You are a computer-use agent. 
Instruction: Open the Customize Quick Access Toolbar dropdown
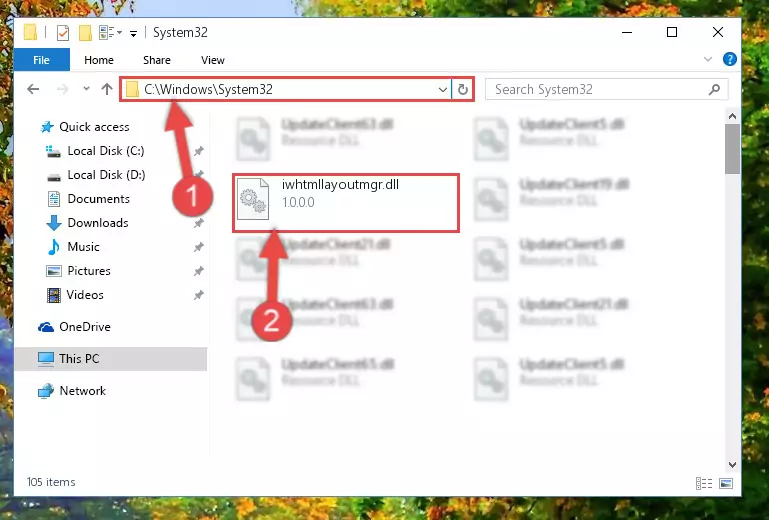click(133, 33)
